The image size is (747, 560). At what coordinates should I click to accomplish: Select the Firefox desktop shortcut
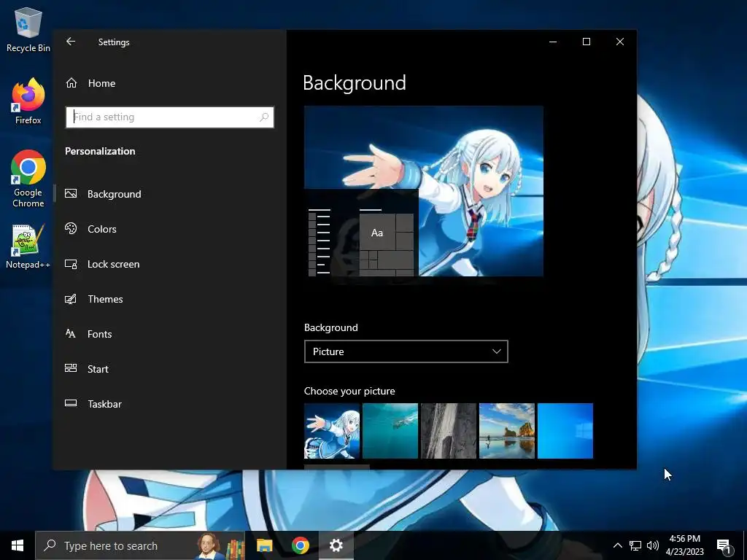coord(28,101)
